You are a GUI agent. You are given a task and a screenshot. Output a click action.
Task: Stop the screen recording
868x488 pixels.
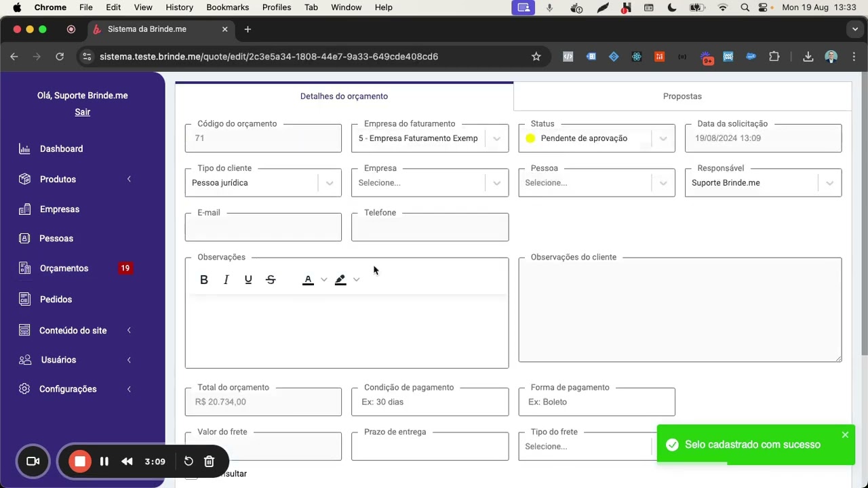(80, 462)
